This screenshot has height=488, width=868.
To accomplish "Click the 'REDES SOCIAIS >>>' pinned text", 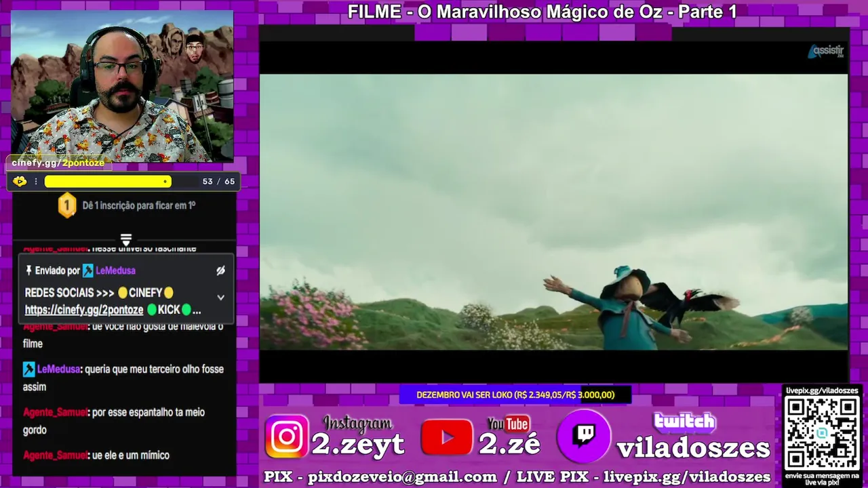I will 70,293.
